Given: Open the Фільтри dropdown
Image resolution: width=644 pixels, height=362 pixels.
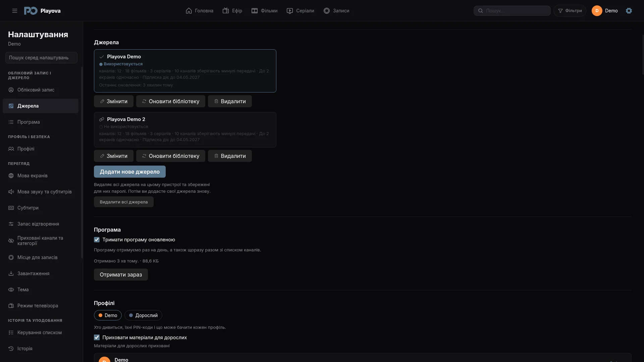Looking at the screenshot, I should (x=570, y=11).
